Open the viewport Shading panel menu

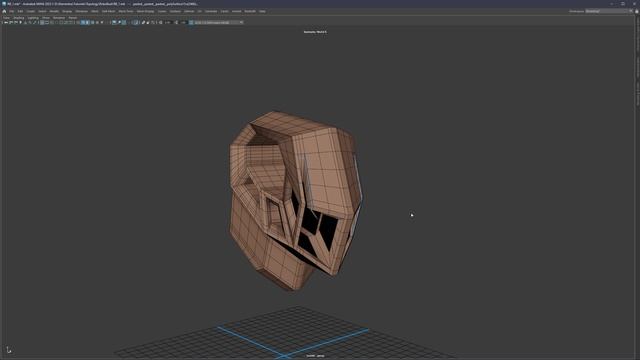(19, 18)
